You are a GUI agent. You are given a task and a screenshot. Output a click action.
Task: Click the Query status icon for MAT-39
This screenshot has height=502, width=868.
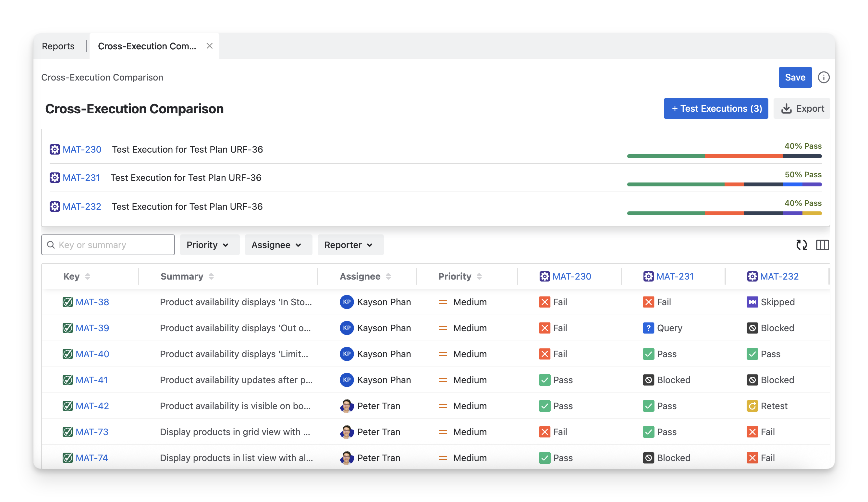(x=648, y=328)
